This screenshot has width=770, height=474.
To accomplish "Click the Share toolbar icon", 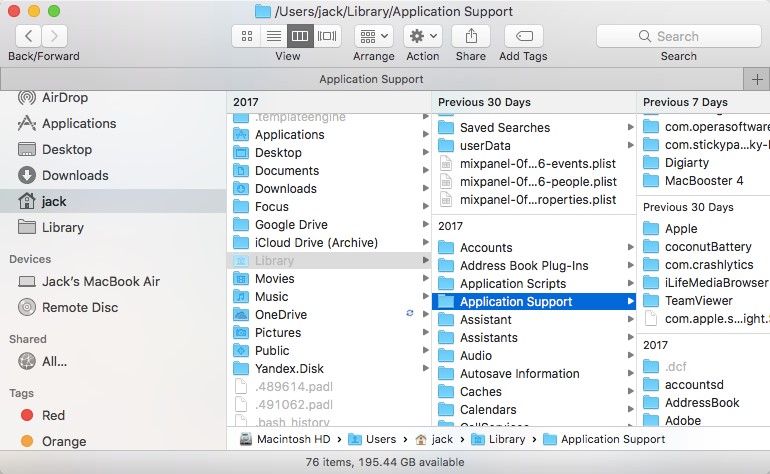I will pos(470,36).
